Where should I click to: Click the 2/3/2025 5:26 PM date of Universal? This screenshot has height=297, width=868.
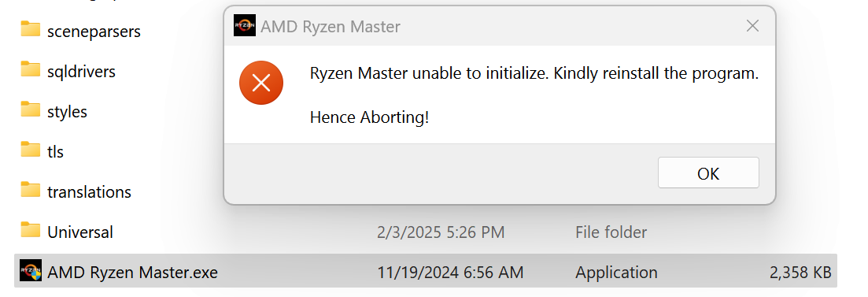click(441, 232)
